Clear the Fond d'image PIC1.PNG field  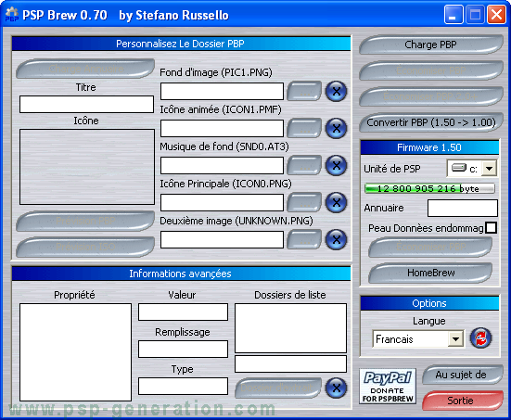(x=336, y=91)
